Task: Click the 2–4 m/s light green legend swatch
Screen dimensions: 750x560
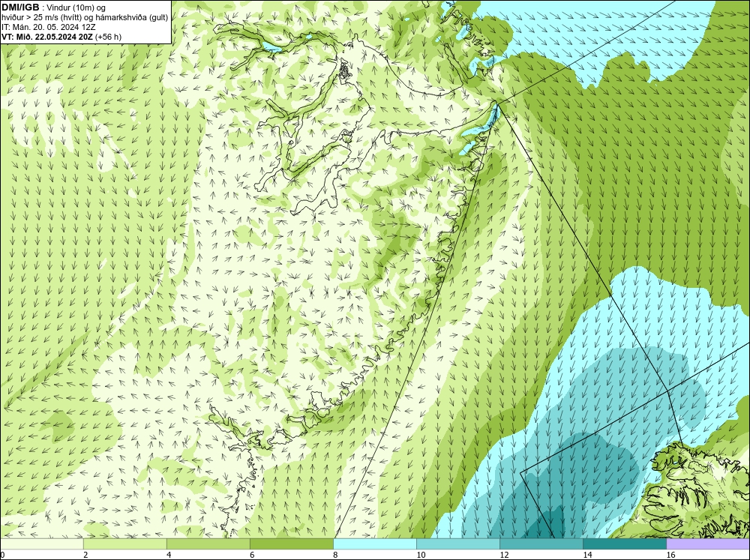Action: tap(124, 544)
